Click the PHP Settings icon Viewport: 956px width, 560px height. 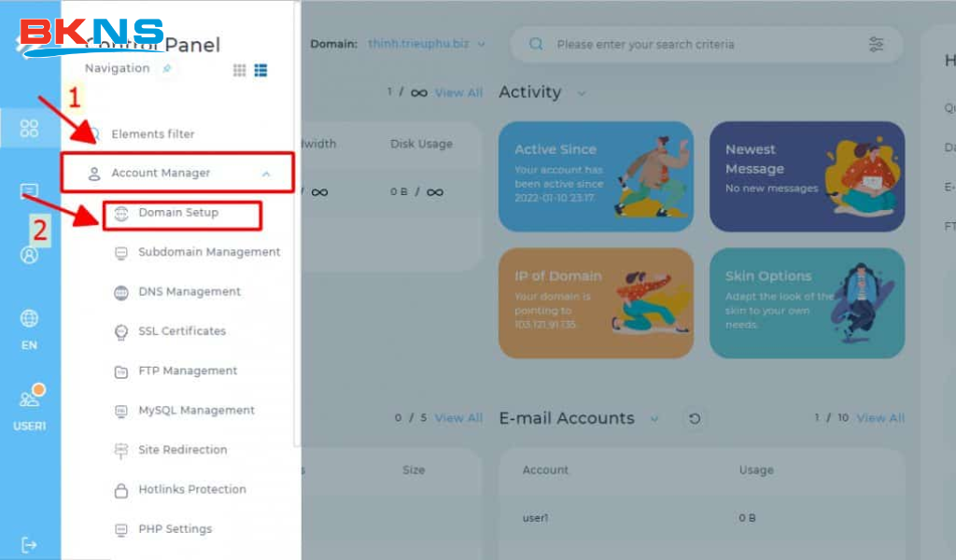(x=121, y=529)
